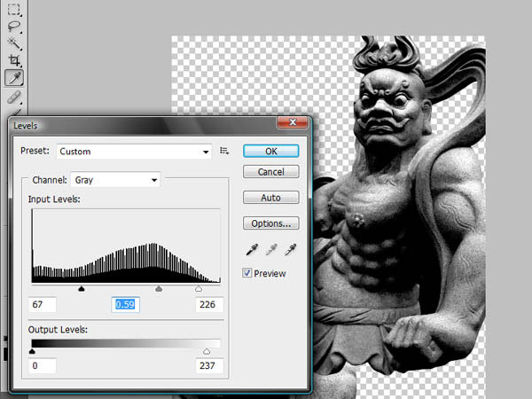Viewport: 532px width, 399px height.
Task: Open the Options... button
Action: click(x=270, y=223)
